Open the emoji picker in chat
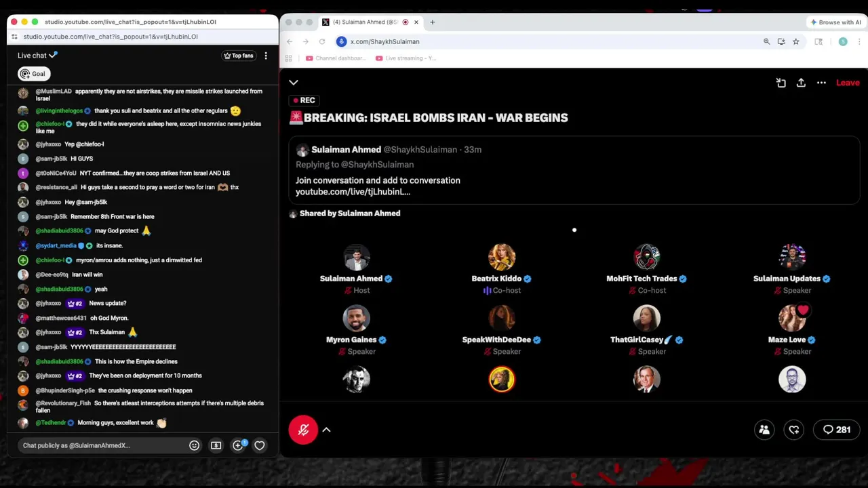Screen dimensions: 868x488 (194, 445)
